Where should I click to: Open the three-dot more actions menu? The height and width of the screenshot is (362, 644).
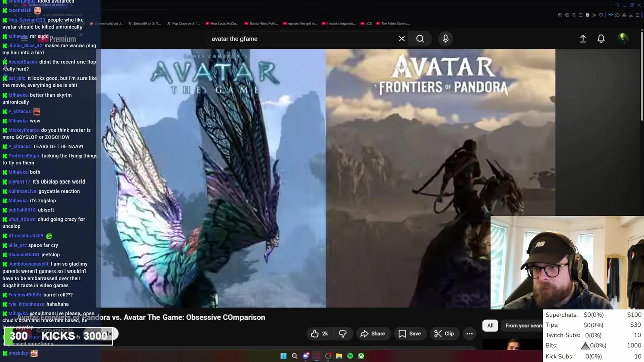[469, 334]
